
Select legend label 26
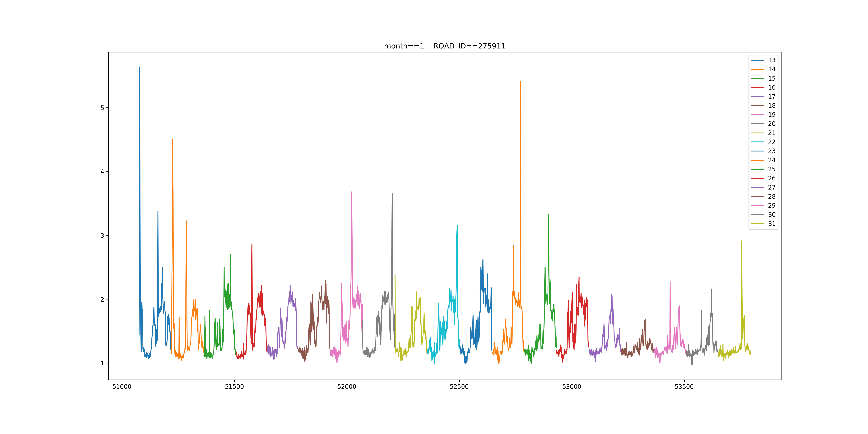[772, 178]
